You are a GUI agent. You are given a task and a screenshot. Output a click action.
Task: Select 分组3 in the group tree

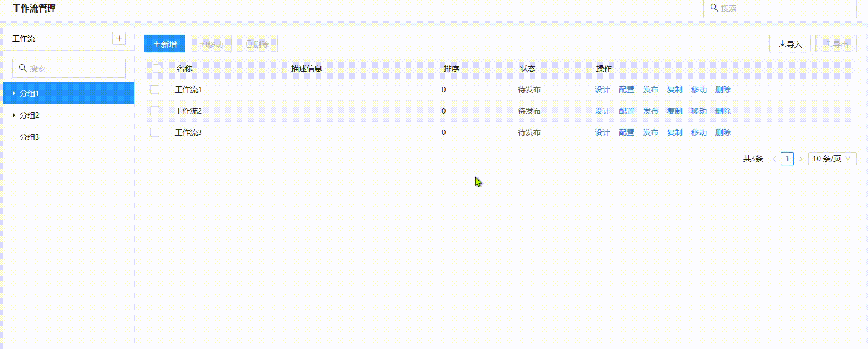pyautogui.click(x=30, y=137)
